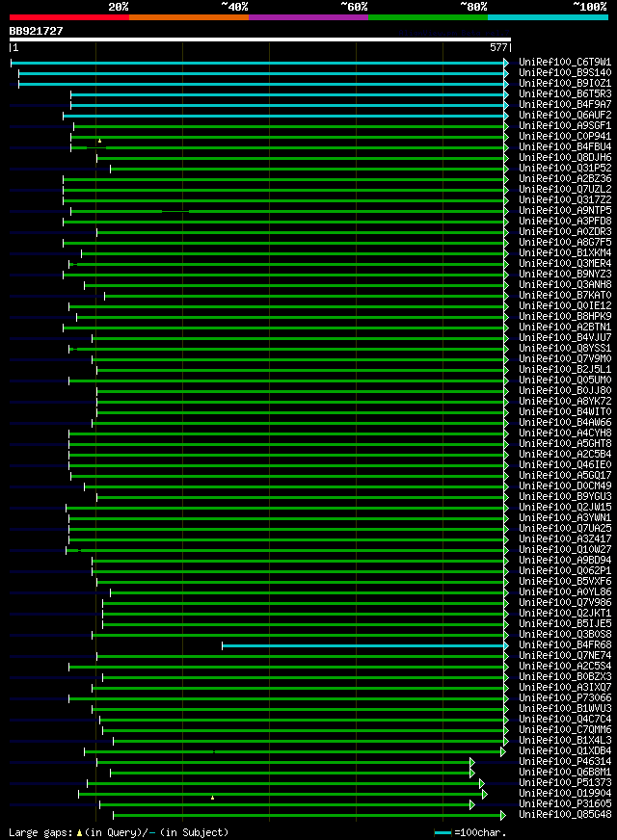
Task: Select the UniRef100_B1XKM4 label
Action: click(x=565, y=252)
